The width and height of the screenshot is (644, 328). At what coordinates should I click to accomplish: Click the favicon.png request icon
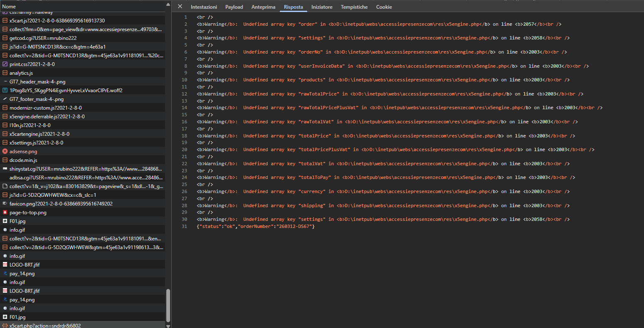5,204
